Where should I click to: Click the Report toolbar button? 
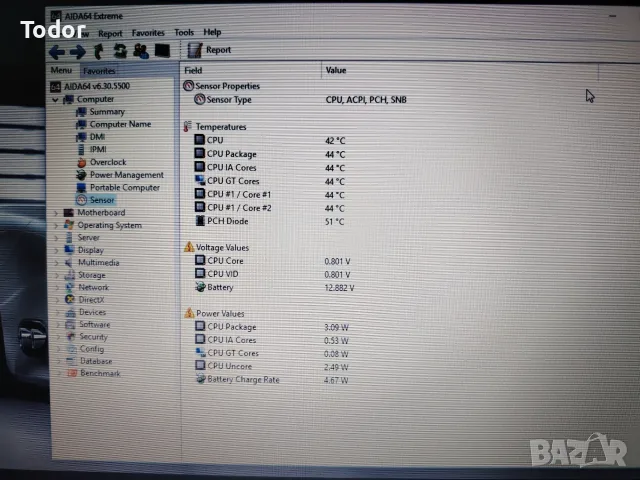[209, 50]
